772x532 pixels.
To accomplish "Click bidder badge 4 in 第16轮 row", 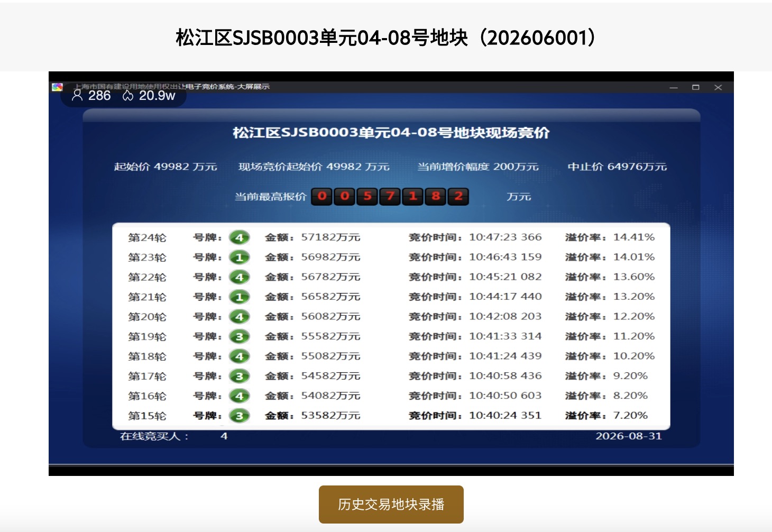I will point(239,396).
